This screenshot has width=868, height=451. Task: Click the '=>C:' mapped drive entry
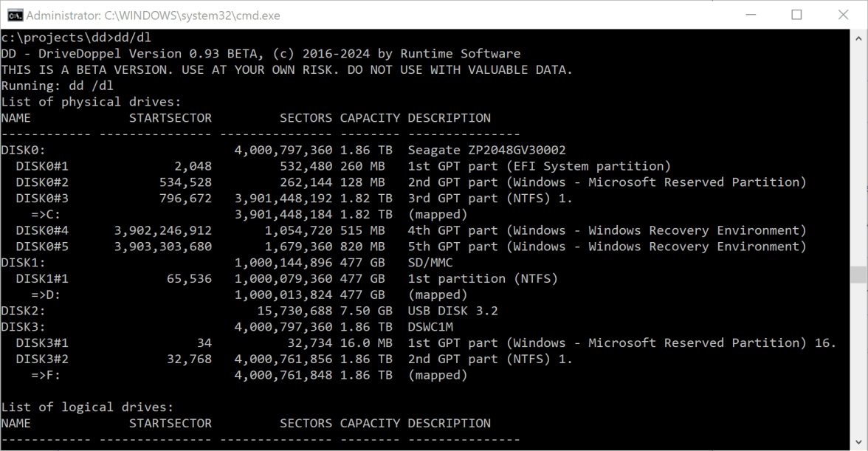click(x=46, y=214)
